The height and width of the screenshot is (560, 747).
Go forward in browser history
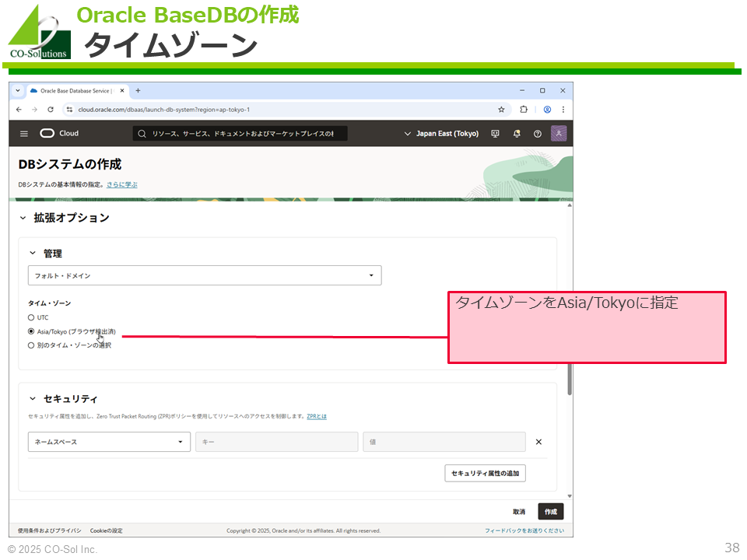[34, 110]
